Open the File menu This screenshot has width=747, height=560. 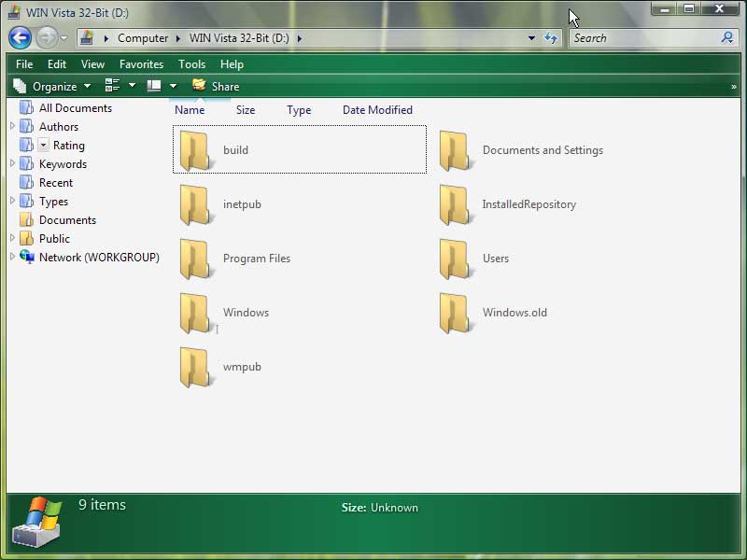[24, 64]
